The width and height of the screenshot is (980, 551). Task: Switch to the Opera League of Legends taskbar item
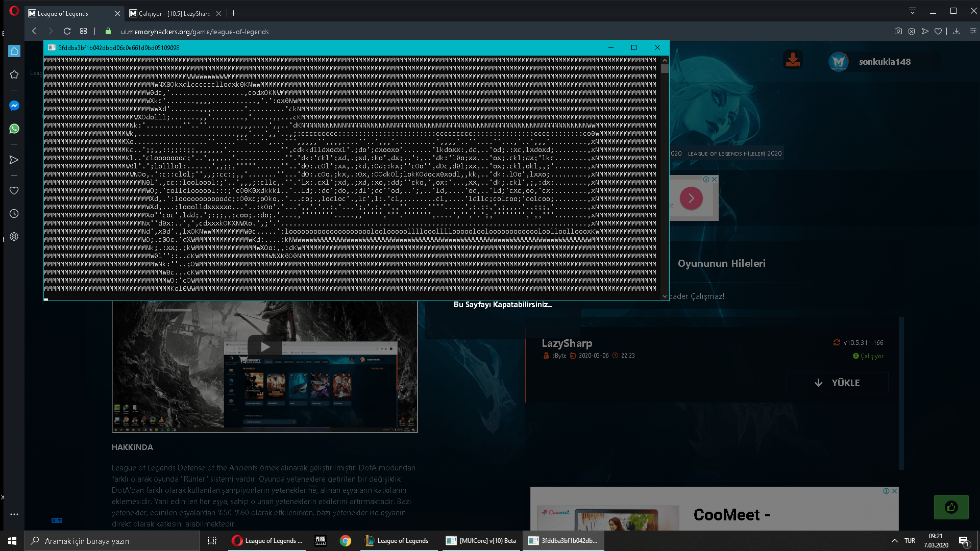pos(266,541)
